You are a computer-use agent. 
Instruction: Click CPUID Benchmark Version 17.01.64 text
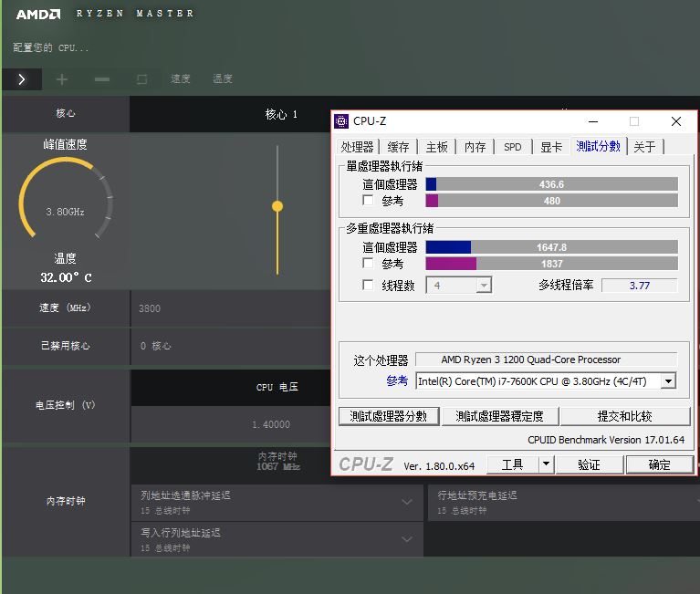[606, 440]
